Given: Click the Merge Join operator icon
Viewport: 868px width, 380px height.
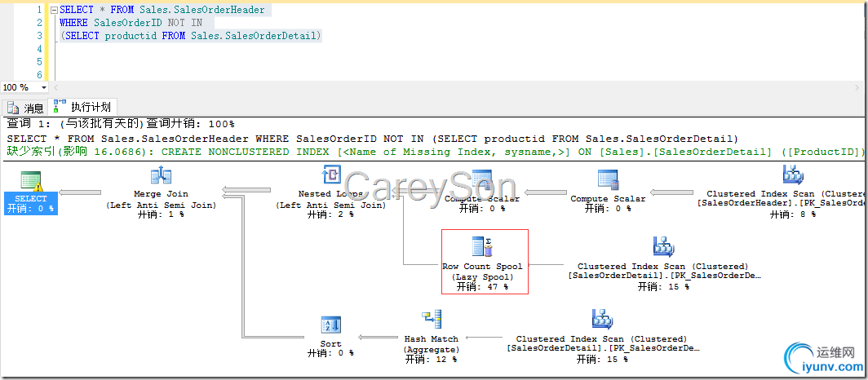Looking at the screenshot, I should pyautogui.click(x=161, y=176).
